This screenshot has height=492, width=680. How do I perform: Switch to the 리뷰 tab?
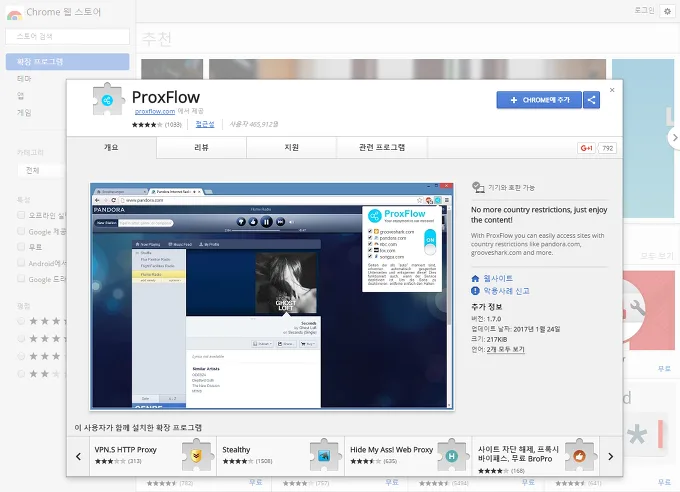point(202,148)
